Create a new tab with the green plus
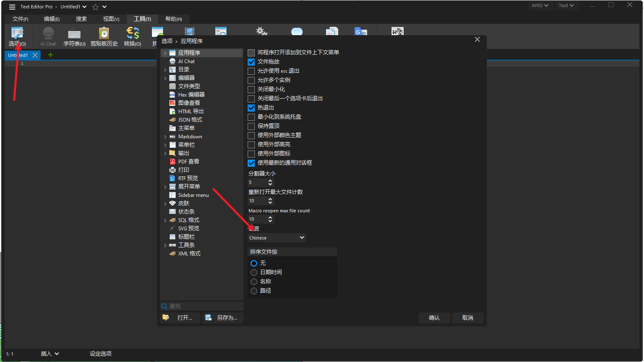 tap(50, 55)
